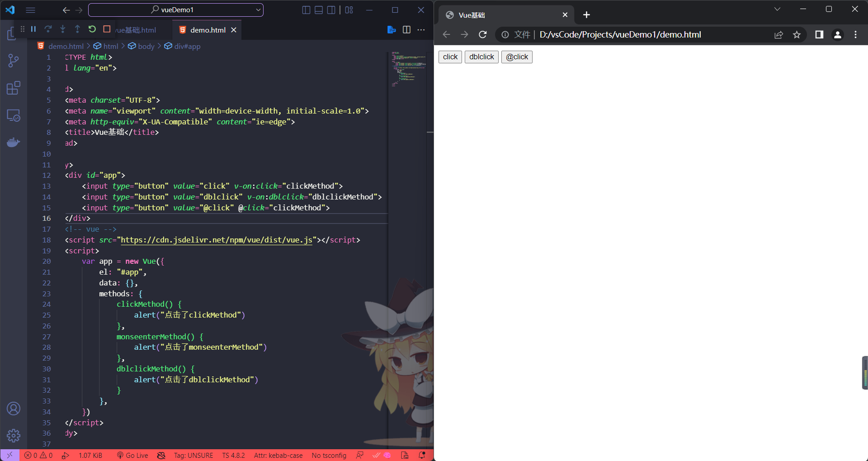
Task: Open Customize Layout icon in VS Code
Action: click(349, 10)
